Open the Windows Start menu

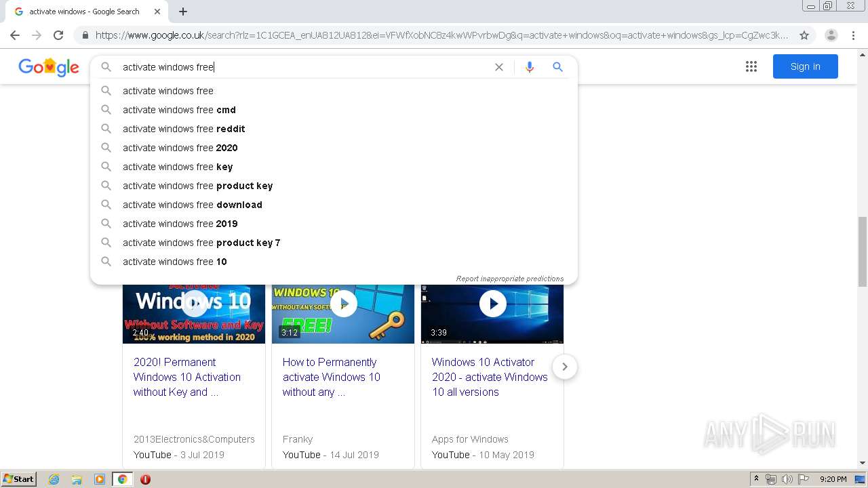pos(18,479)
